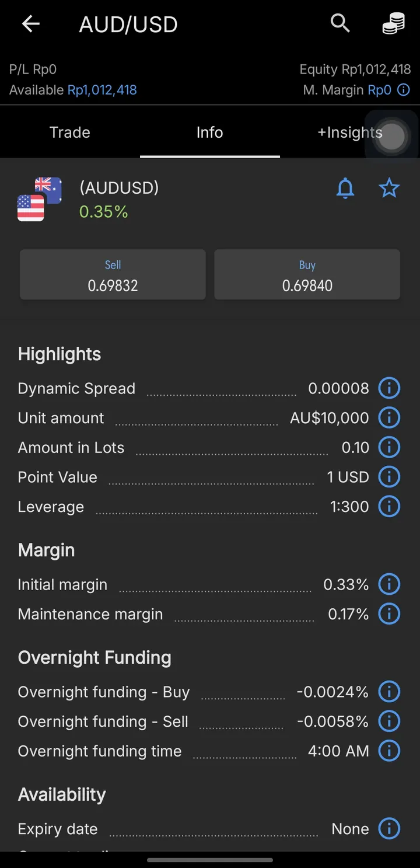The image size is (420, 868).
Task: Open the AUDUSD flag pair icon
Action: [40, 199]
